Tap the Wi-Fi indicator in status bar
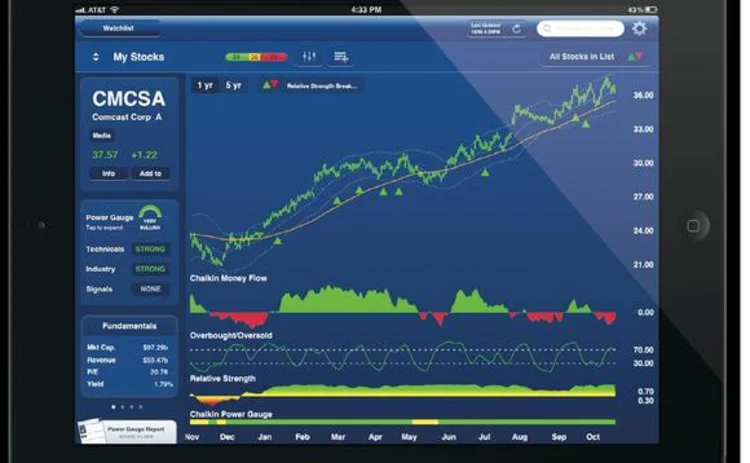This screenshot has height=463, width=750. coord(115,10)
